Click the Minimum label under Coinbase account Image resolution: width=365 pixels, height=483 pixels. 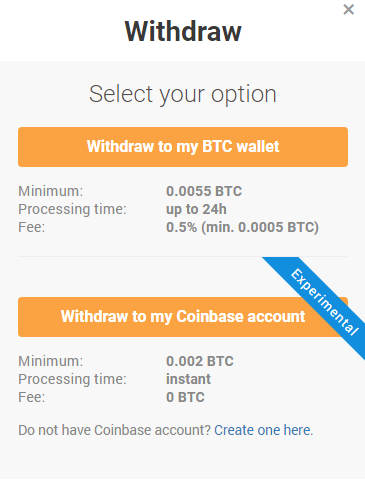pyautogui.click(x=51, y=361)
